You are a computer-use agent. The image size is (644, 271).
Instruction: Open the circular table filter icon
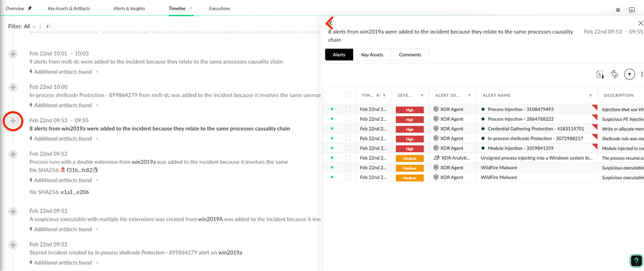(x=630, y=75)
